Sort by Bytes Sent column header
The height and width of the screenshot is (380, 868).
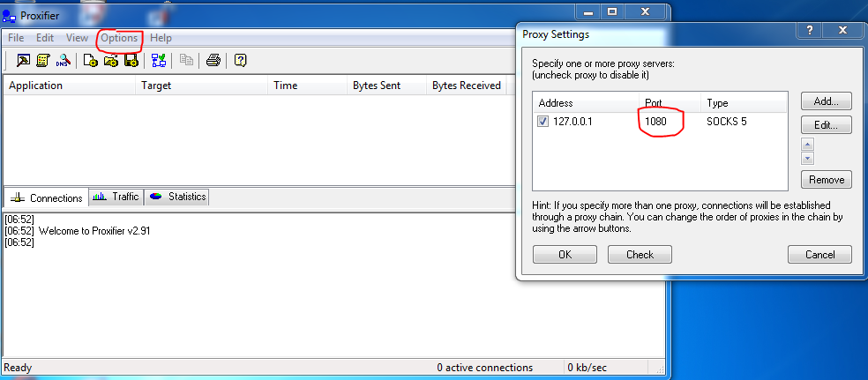point(386,86)
